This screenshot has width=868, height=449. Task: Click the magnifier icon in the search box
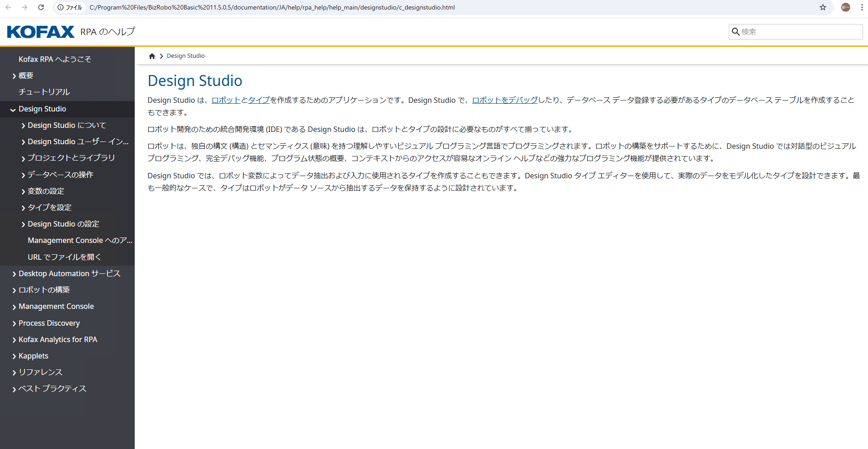click(x=736, y=32)
